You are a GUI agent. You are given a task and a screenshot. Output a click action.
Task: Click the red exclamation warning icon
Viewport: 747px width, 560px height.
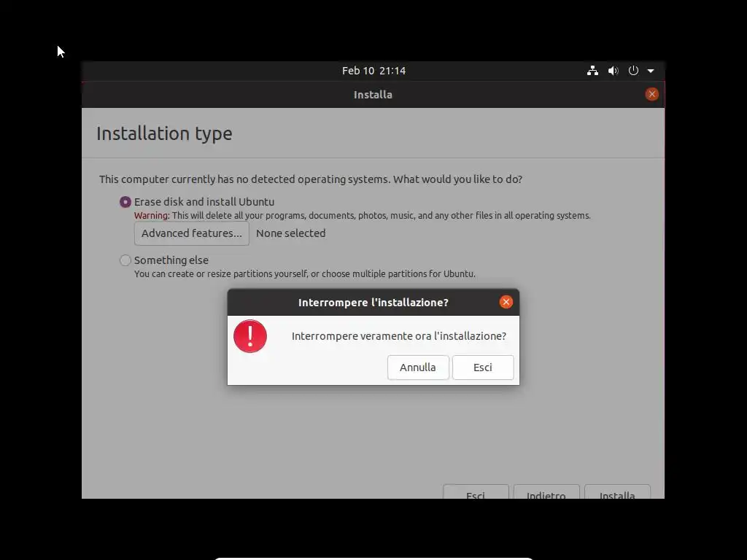pos(250,336)
